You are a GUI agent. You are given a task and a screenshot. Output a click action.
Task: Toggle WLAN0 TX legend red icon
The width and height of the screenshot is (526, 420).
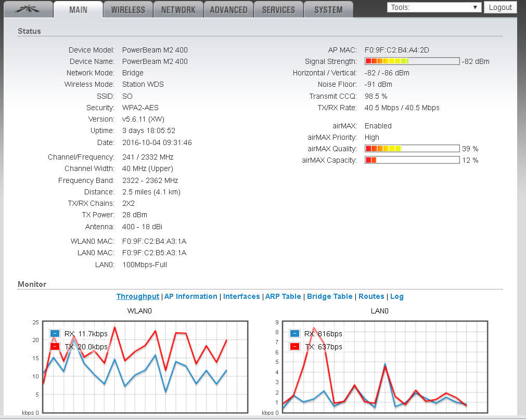pyautogui.click(x=55, y=346)
